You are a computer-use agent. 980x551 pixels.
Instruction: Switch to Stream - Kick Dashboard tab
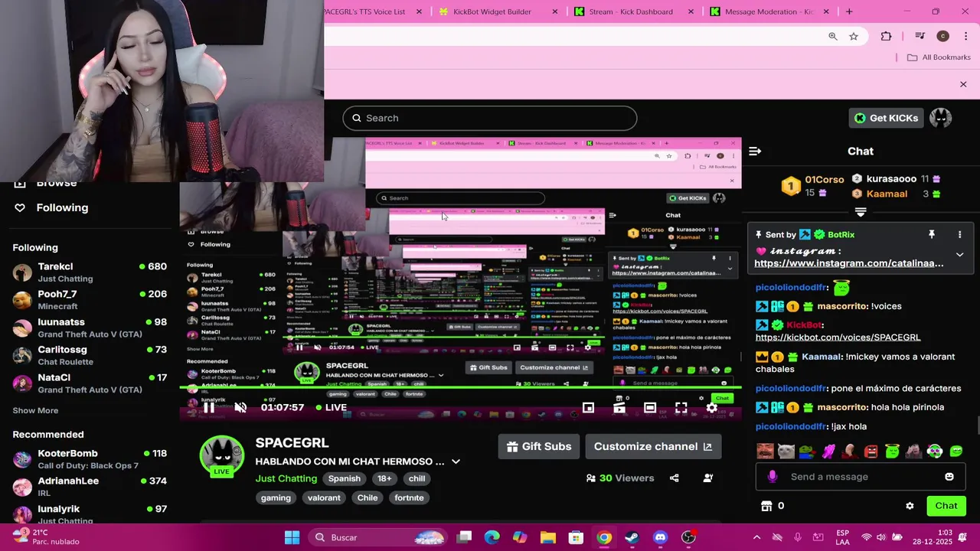tap(631, 11)
